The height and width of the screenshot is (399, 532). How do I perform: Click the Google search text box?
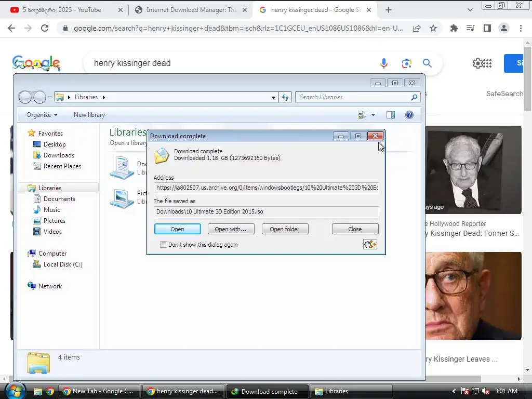click(231, 63)
